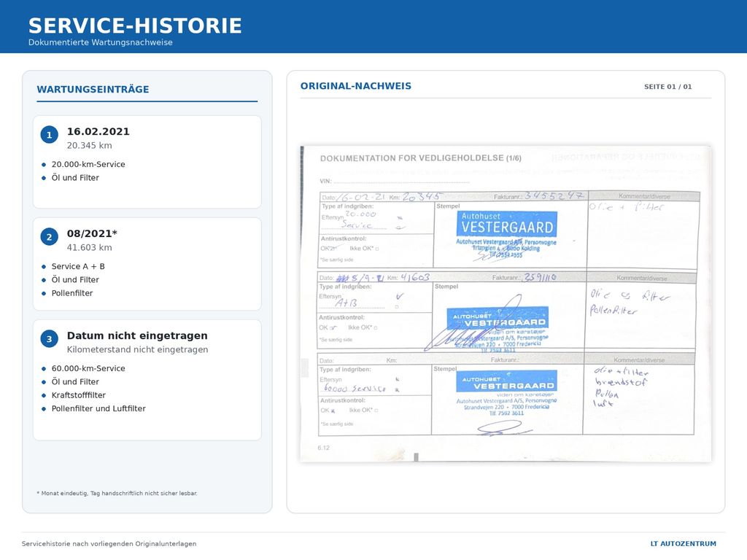Click the Service-Historie page title

click(x=135, y=26)
